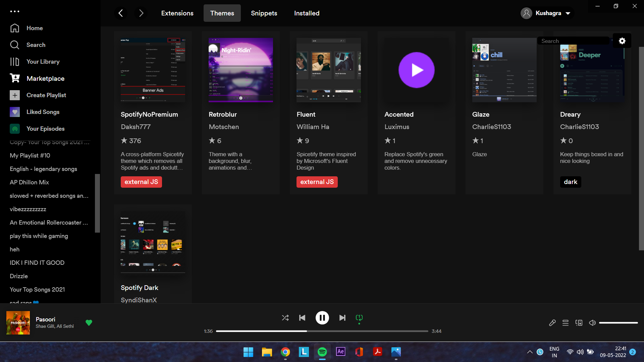Viewport: 644px width, 362px height.
Task: Click the Connect to a device icon
Action: [x=579, y=323]
